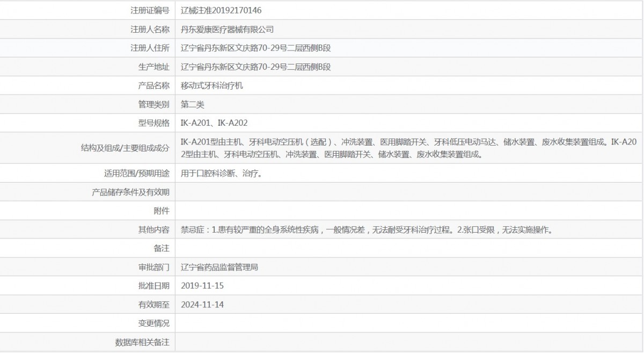The image size is (644, 353).
Task: Select the address value in 注册人住所 row
Action: pos(256,48)
